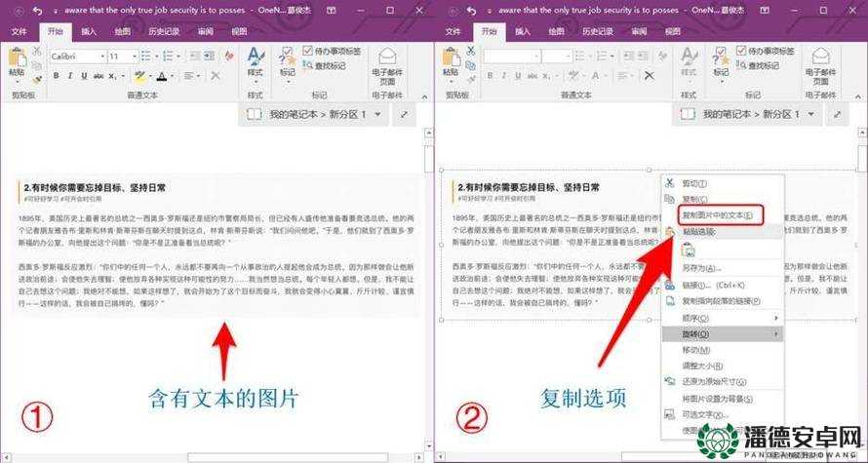The height and width of the screenshot is (463, 868).
Task: Click the Format Painter in the left window
Action: [36, 80]
